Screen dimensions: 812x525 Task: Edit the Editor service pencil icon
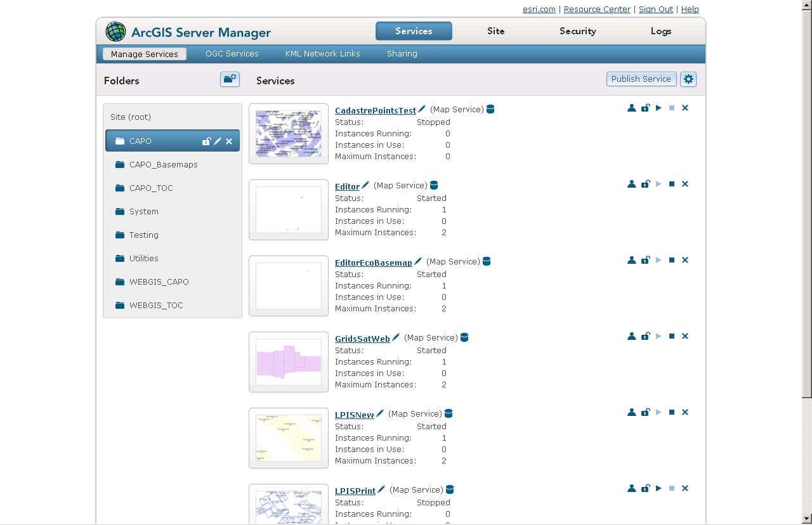coord(365,185)
